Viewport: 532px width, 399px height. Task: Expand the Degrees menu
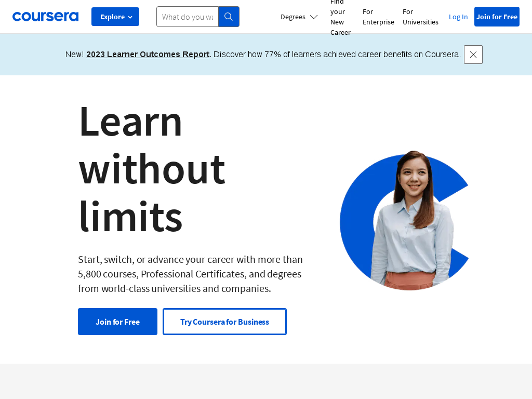[x=299, y=17]
